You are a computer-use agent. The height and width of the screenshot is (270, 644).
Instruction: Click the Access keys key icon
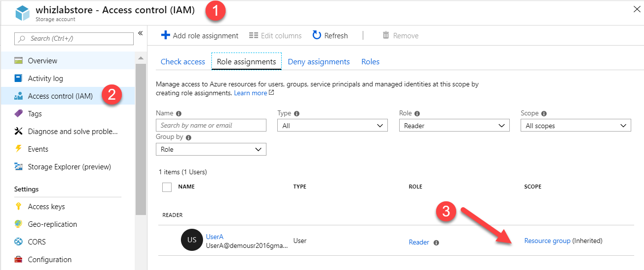[19, 207]
